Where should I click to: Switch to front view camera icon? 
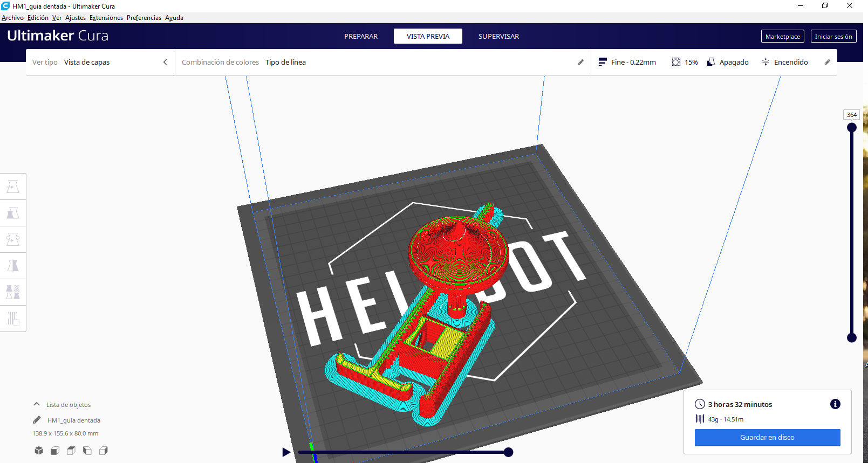pyautogui.click(x=55, y=451)
